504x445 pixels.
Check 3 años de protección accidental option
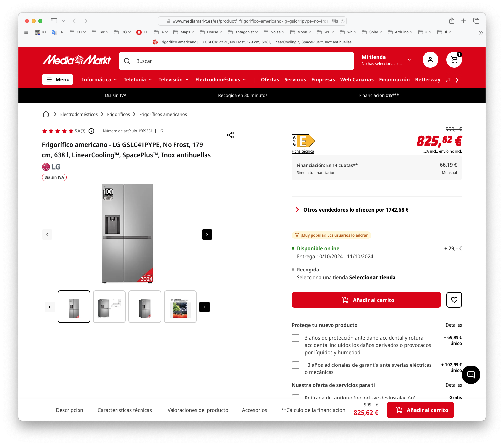click(x=296, y=338)
